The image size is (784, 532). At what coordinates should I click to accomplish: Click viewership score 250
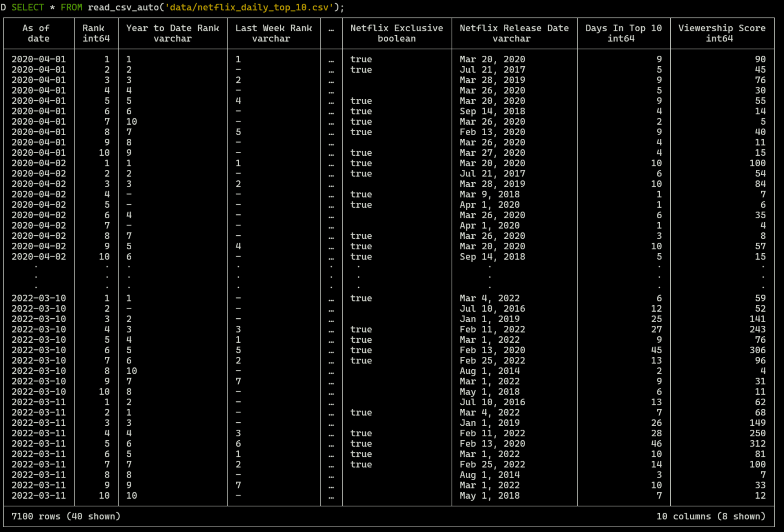(757, 433)
